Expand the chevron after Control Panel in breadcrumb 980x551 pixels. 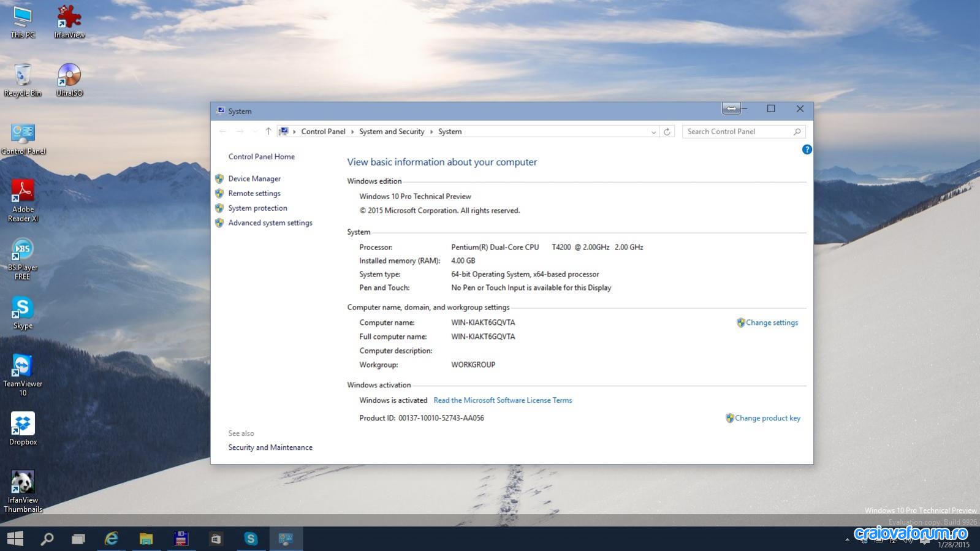pos(352,132)
